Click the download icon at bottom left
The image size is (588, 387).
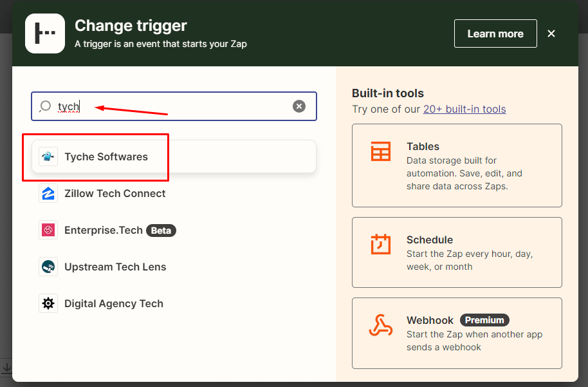6,368
